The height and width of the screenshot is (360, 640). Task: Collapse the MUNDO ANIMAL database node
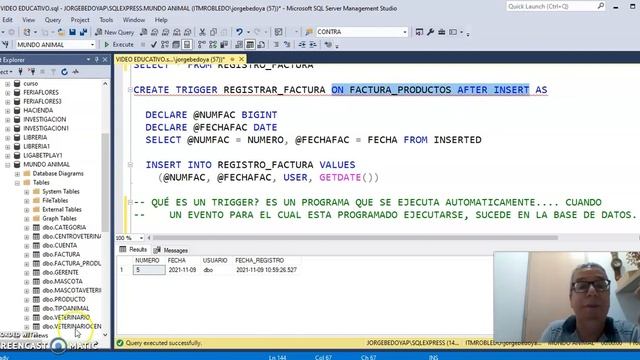(7, 164)
